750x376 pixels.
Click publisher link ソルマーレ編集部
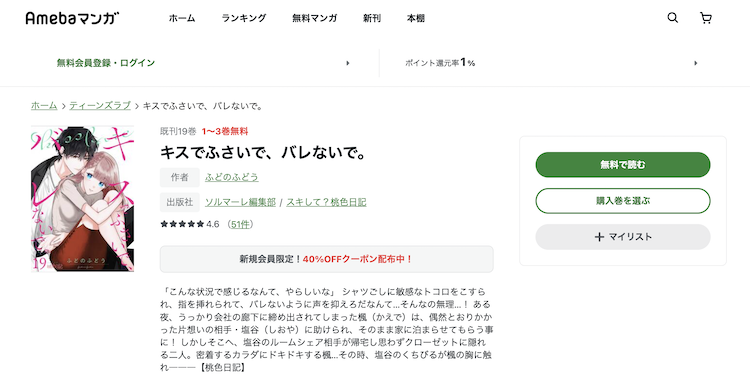(x=240, y=202)
